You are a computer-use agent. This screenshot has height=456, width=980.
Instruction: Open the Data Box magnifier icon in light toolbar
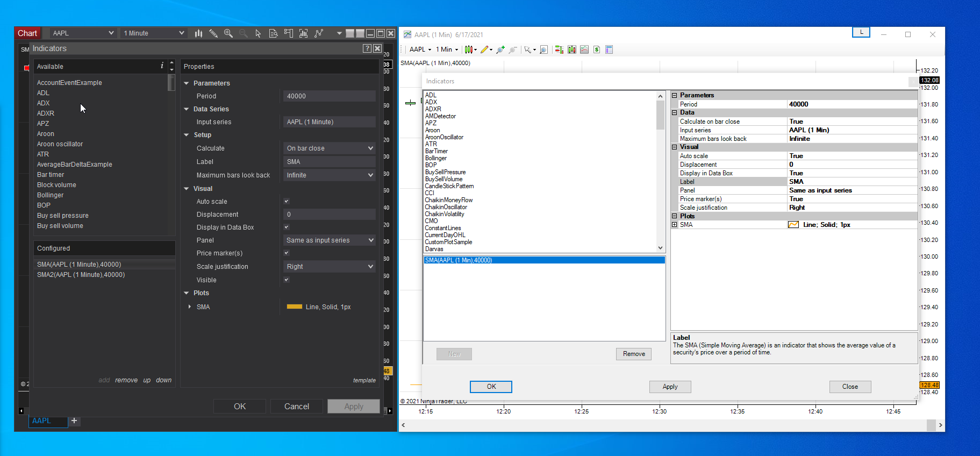pyautogui.click(x=543, y=49)
